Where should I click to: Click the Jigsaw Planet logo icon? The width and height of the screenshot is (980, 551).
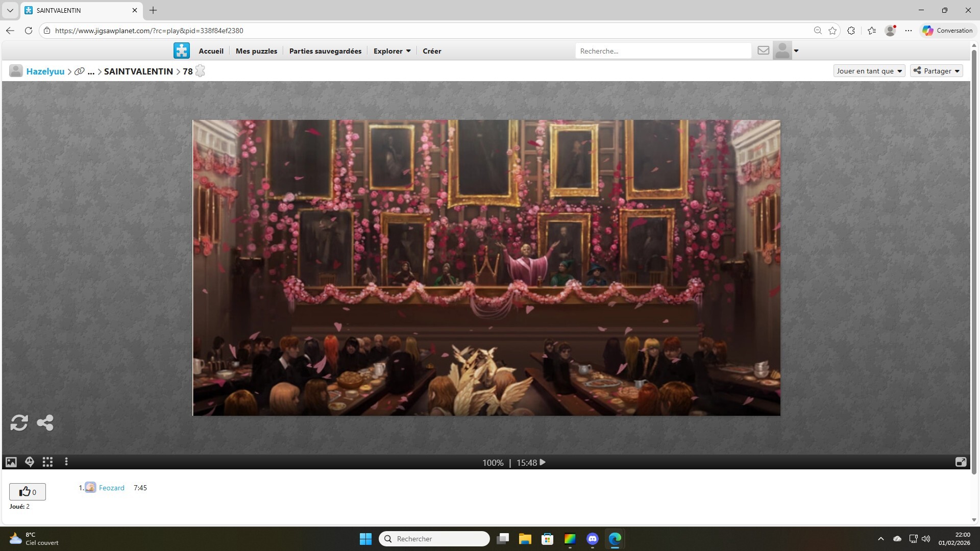coord(182,51)
